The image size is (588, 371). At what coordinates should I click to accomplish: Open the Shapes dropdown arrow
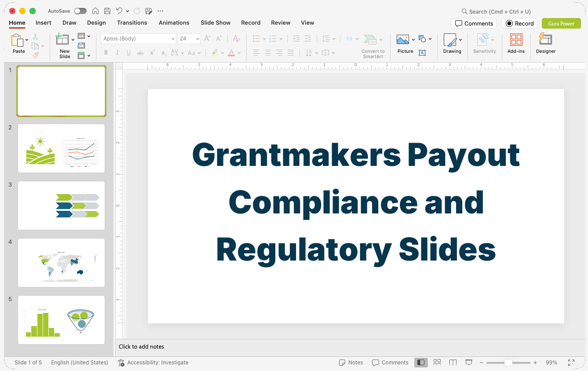tap(430, 39)
